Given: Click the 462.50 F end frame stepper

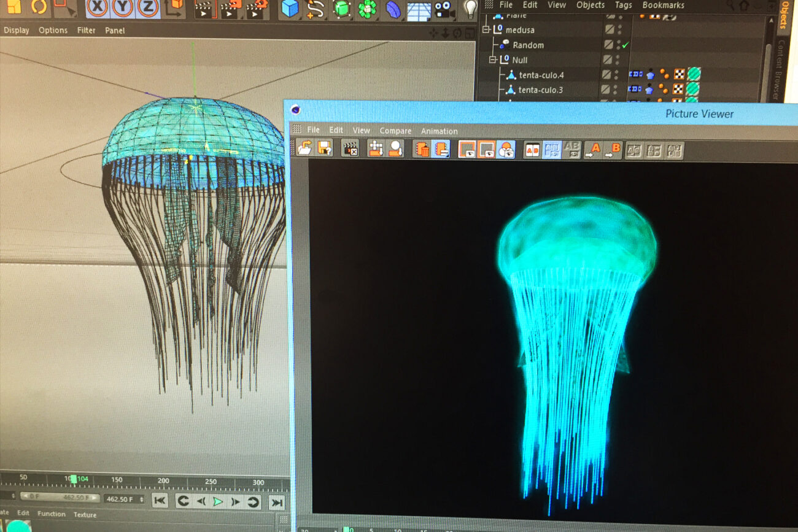Looking at the screenshot, I should [142, 499].
